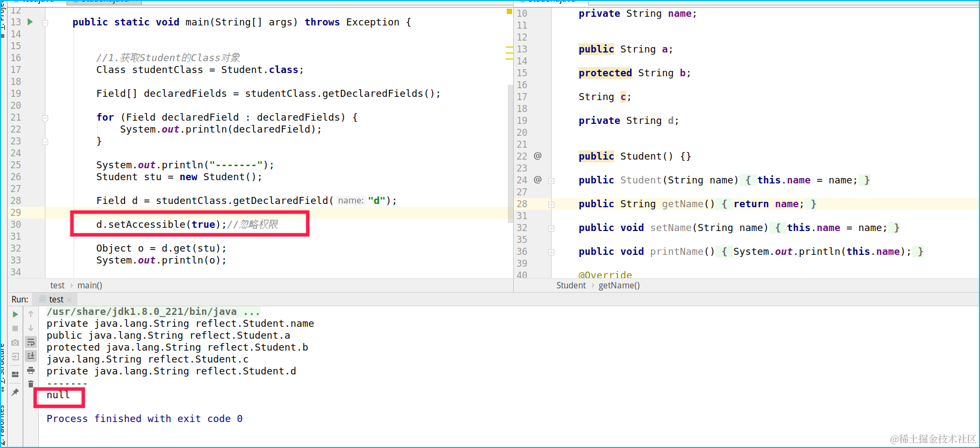Click the Dump Threads camera icon
Image resolution: width=980 pixels, height=448 pixels.
[15, 342]
